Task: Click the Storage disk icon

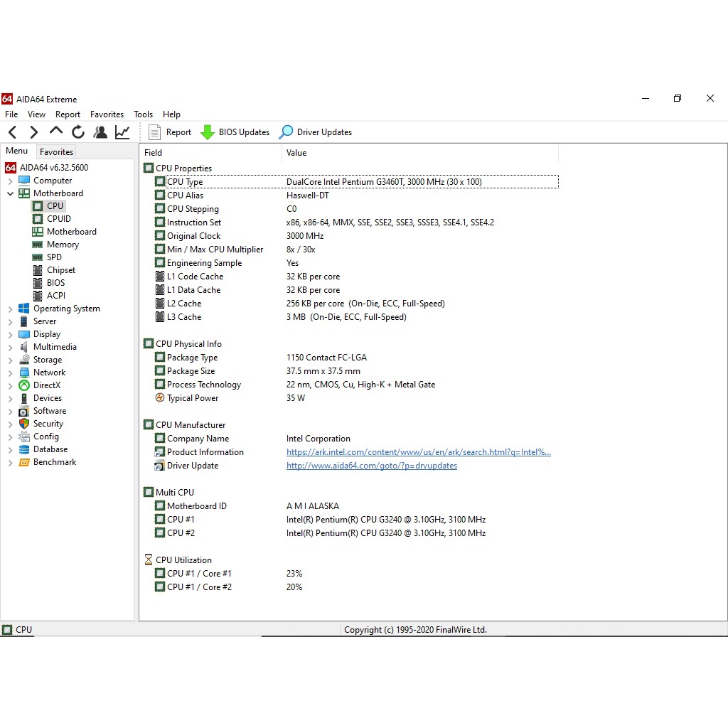Action: point(24,359)
